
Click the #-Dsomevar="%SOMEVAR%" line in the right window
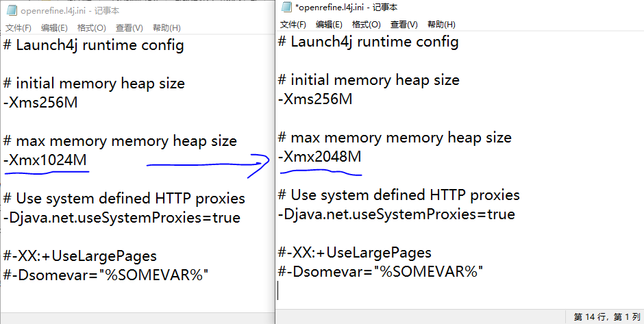coord(380,271)
